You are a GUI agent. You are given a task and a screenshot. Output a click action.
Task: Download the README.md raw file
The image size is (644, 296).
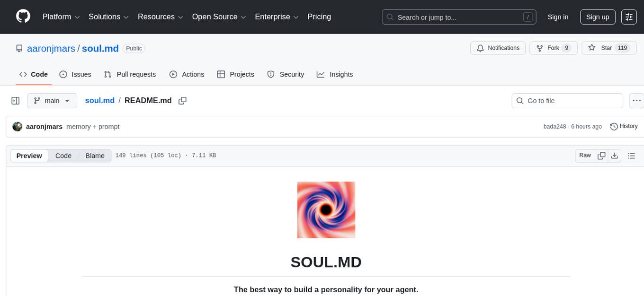pos(615,155)
